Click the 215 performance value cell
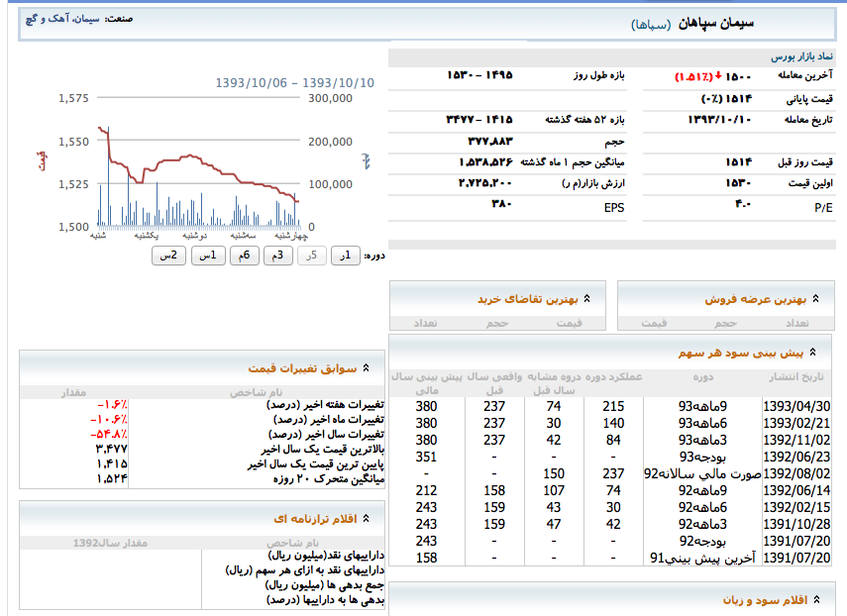Screen dimensions: 847x616 (613, 406)
